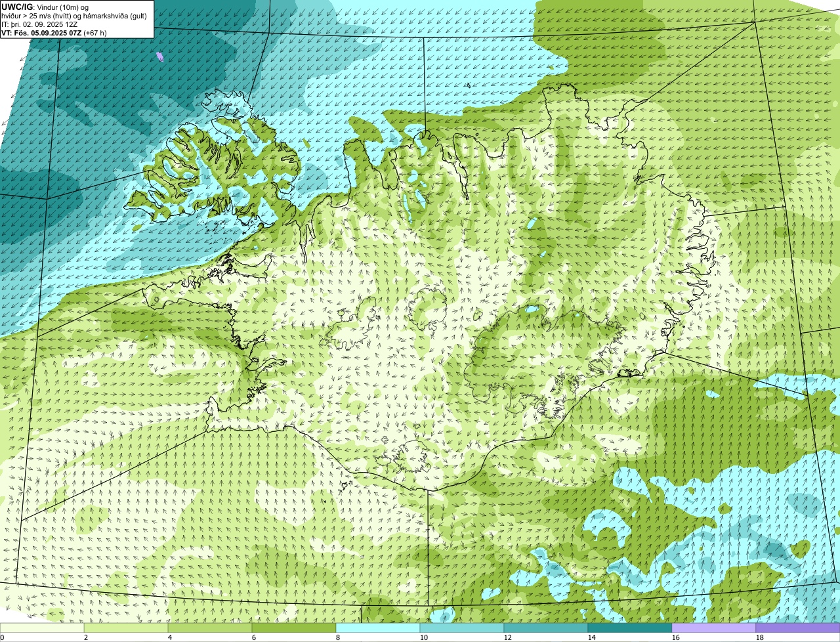Click the 'VT: Fös. 05.09.2025 07Z (+67 h)' line
This screenshot has width=840, height=642.
[x=54, y=32]
